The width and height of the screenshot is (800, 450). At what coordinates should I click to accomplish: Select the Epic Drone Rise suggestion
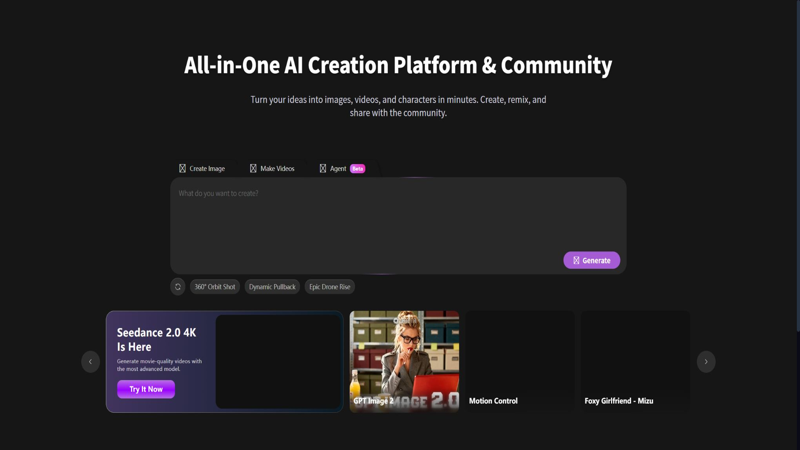[x=330, y=287]
